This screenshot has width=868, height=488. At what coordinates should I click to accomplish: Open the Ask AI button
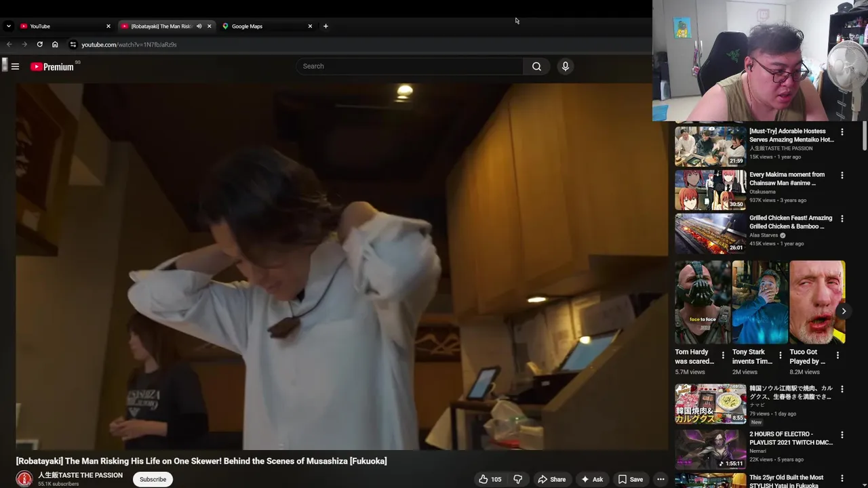[591, 479]
